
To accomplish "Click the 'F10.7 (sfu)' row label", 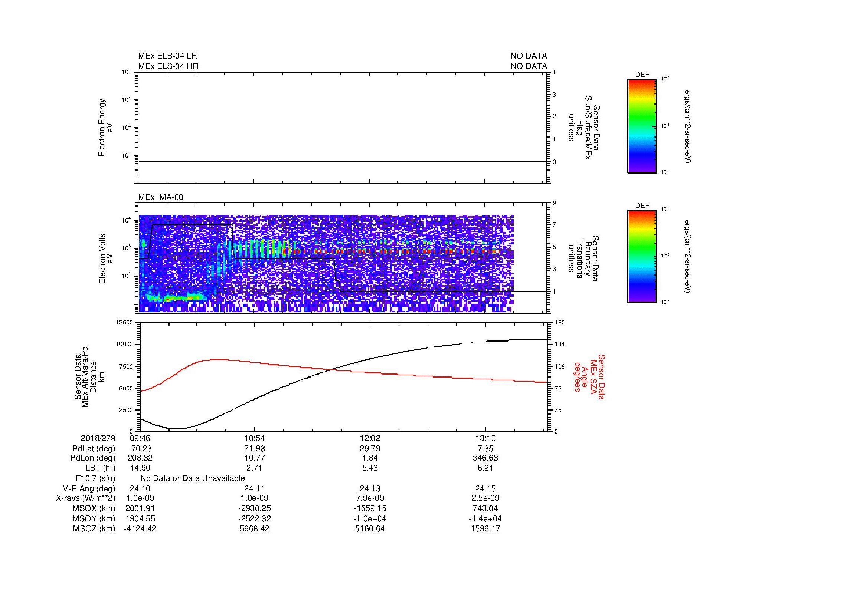I will 95,478.
